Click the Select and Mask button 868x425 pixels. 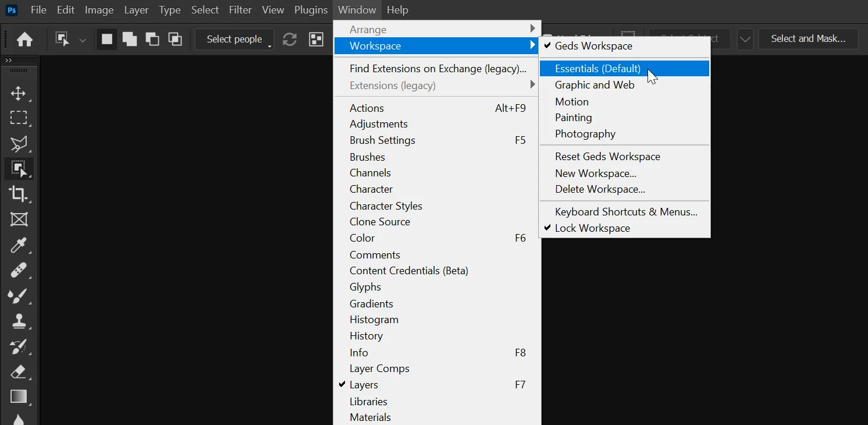[x=808, y=39]
